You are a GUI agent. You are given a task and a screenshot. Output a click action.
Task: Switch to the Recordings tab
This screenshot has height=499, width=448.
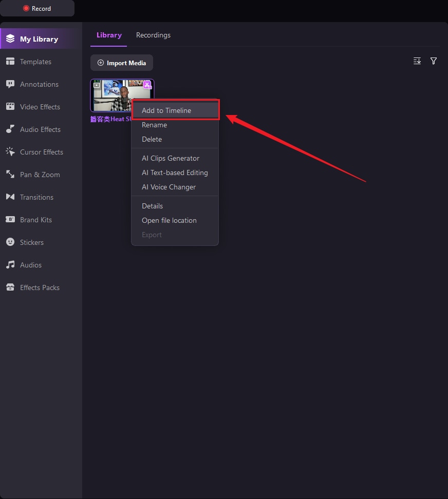153,35
